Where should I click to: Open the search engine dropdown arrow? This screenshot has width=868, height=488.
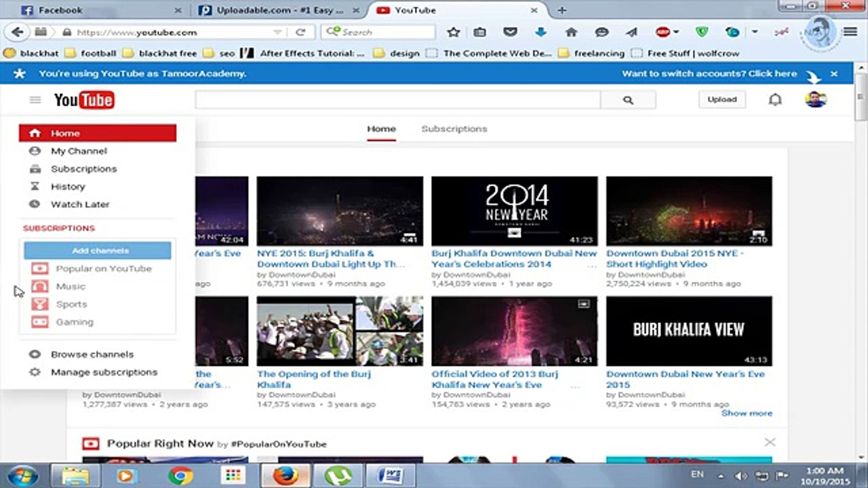334,32
